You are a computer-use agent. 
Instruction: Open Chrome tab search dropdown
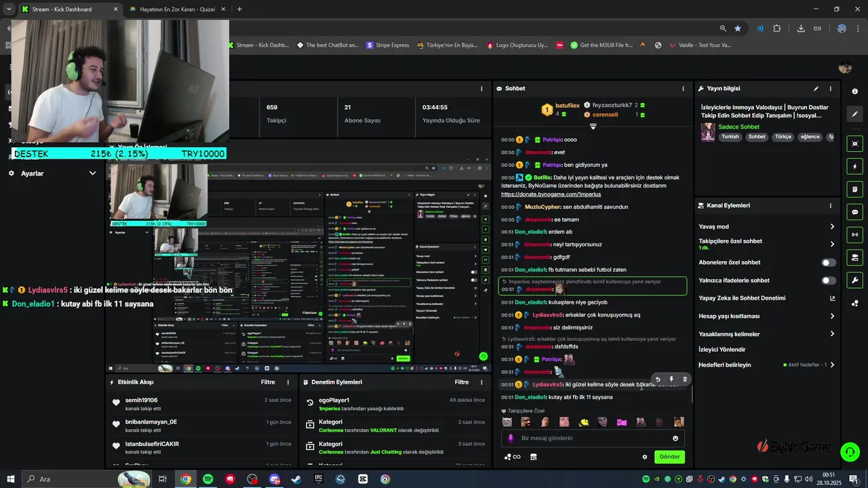[x=9, y=9]
